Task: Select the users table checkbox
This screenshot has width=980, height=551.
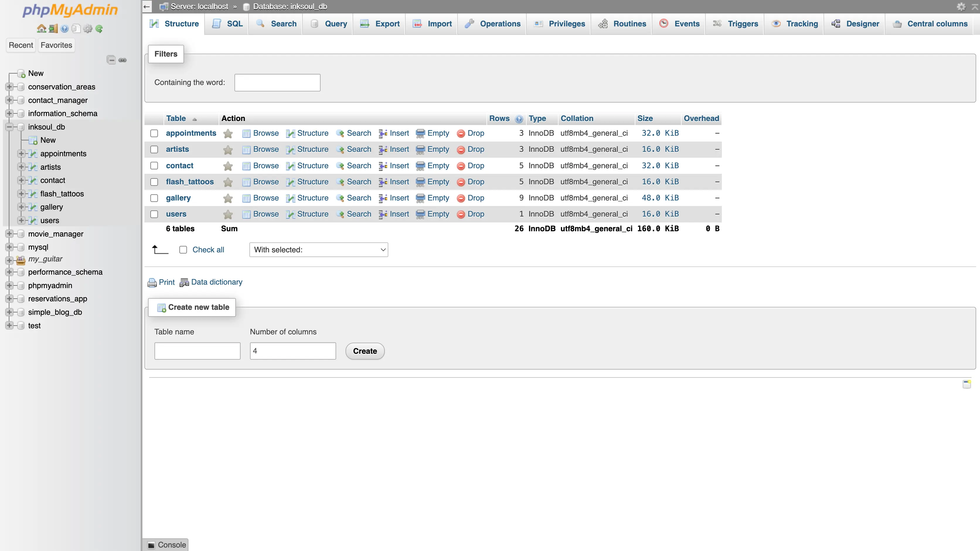Action: click(154, 214)
